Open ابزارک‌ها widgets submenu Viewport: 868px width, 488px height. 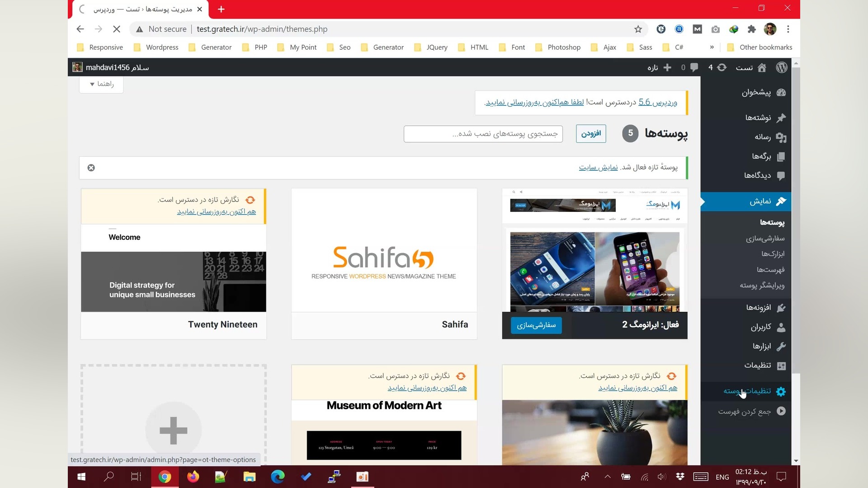point(773,254)
